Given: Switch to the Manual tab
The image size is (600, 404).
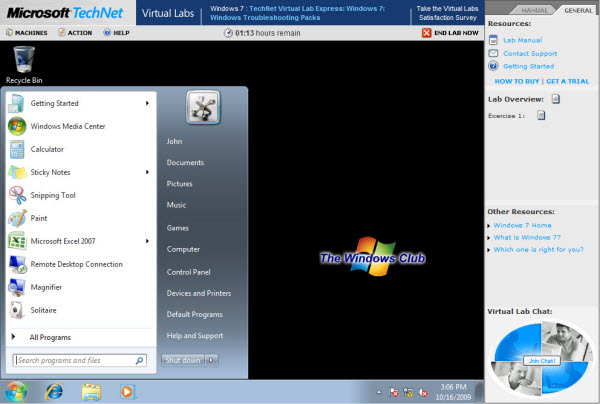Looking at the screenshot, I should point(534,10).
